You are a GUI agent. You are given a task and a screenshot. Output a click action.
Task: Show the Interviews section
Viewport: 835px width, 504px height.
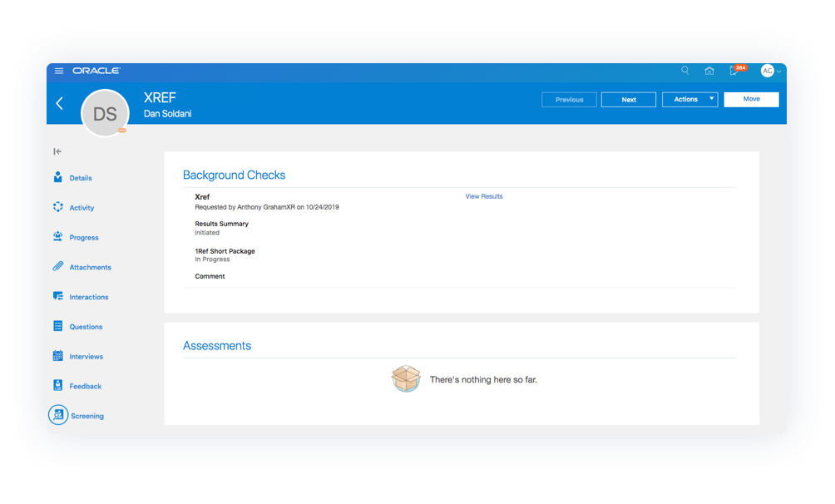coord(86,357)
